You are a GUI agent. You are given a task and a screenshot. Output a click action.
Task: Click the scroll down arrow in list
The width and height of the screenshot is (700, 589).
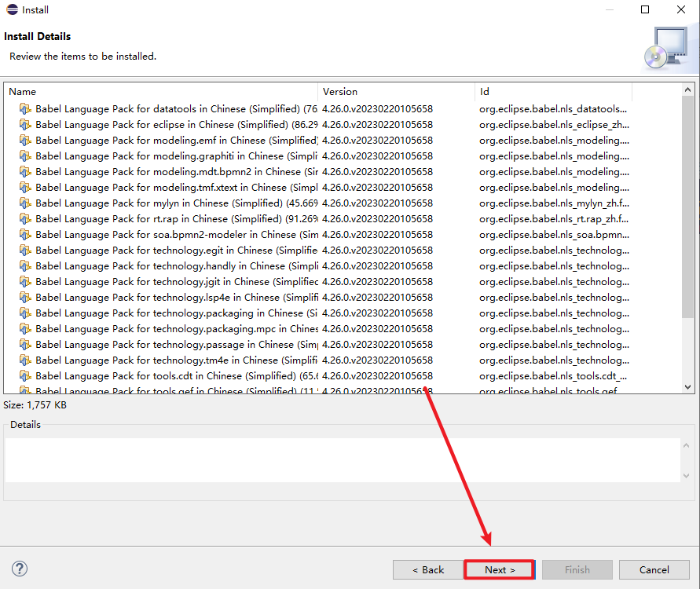tap(688, 386)
